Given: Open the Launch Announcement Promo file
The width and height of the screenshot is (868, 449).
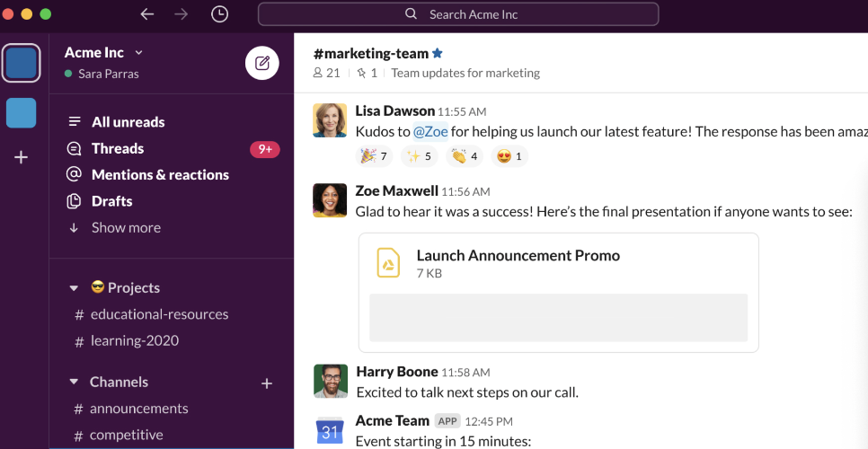Looking at the screenshot, I should 559,293.
